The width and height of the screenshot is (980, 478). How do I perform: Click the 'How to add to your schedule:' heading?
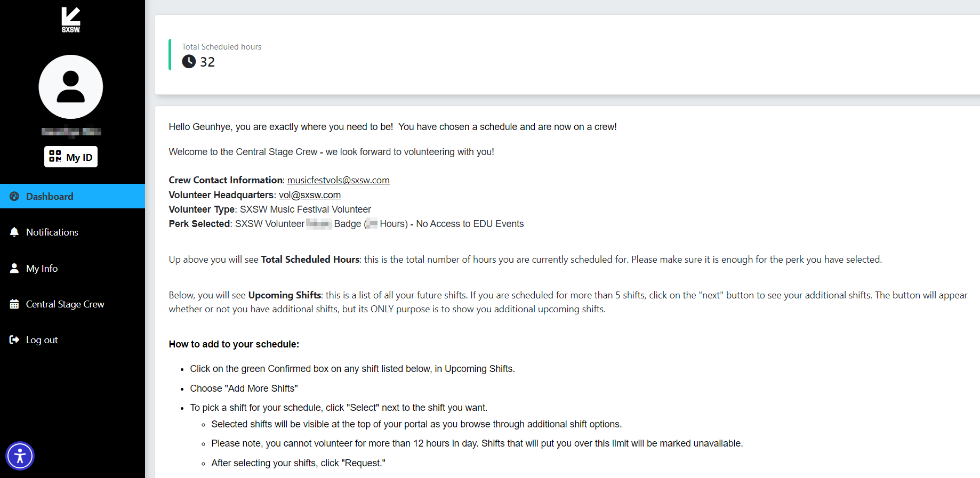[234, 344]
